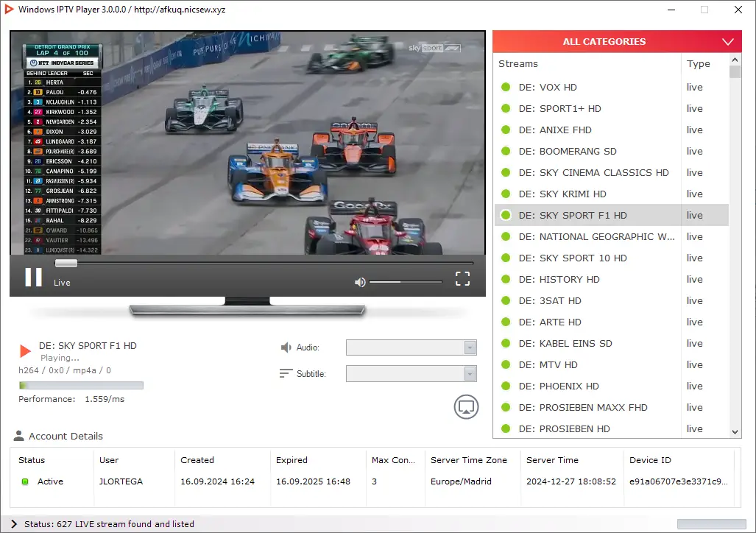Click the cast to screen icon
The image size is (756, 533).
point(466,407)
